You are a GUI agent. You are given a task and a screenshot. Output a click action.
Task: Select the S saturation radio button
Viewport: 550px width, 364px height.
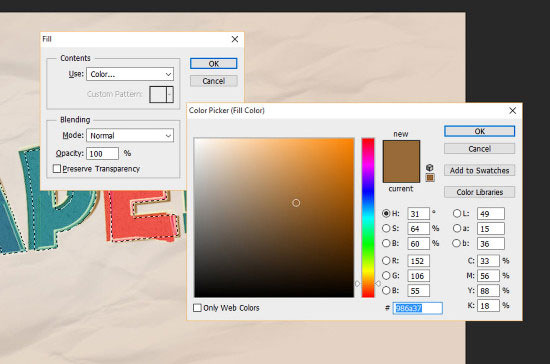coord(386,228)
